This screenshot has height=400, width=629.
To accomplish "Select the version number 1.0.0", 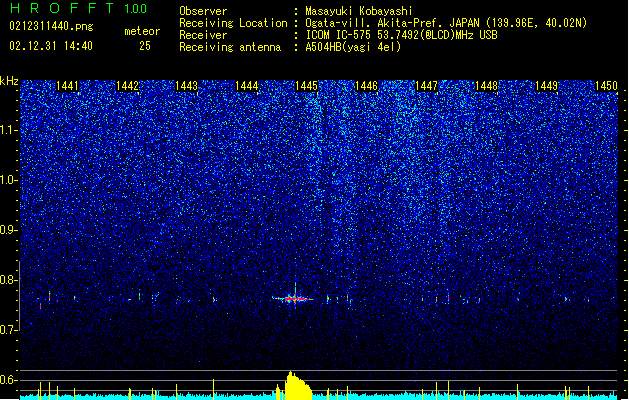I will coord(136,8).
